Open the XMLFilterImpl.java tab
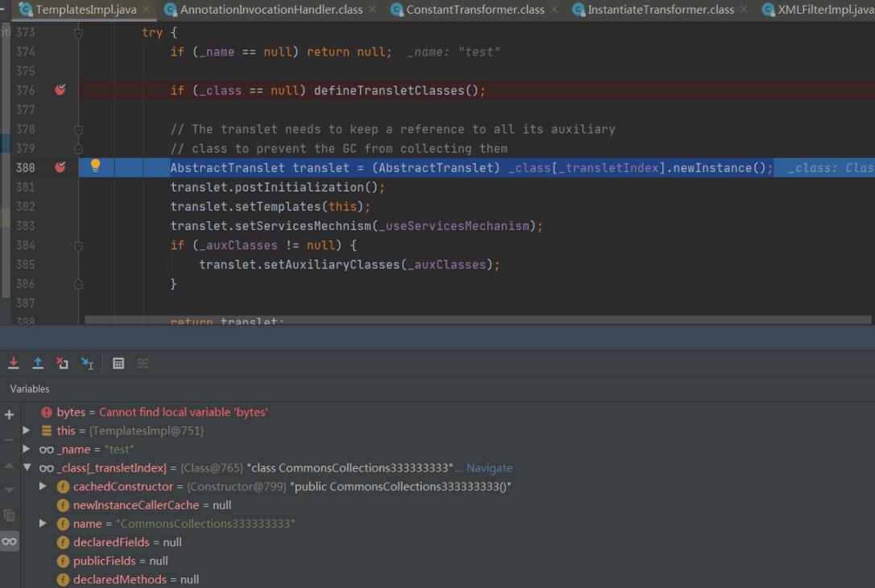875x588 pixels. click(818, 10)
